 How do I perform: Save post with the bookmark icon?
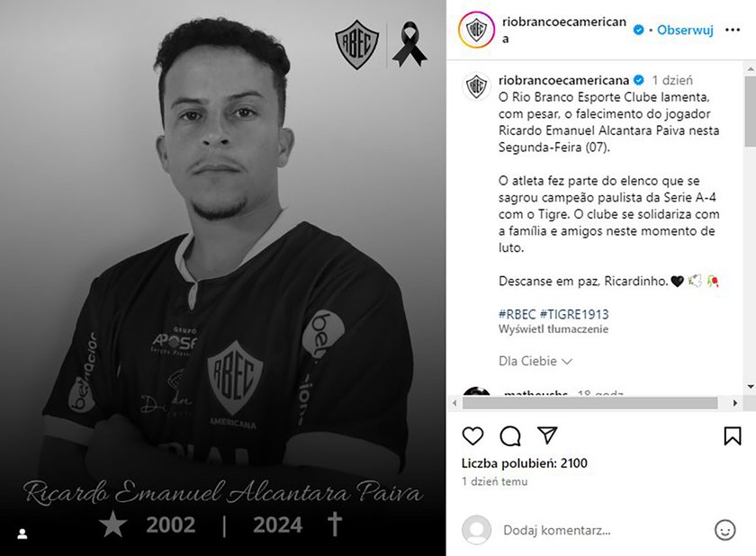[733, 436]
